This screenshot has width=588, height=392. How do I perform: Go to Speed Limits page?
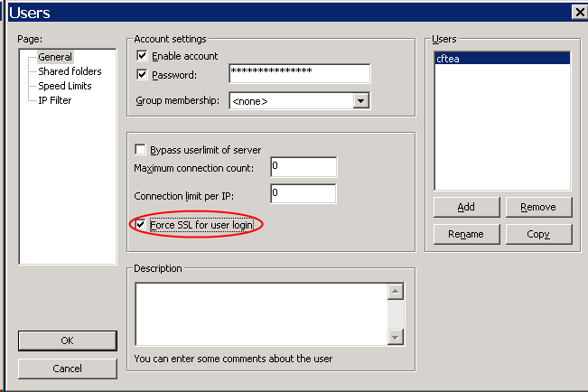(64, 86)
